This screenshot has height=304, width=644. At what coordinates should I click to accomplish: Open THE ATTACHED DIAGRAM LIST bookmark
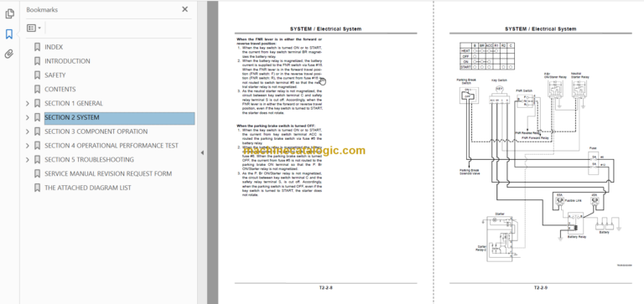click(x=88, y=188)
